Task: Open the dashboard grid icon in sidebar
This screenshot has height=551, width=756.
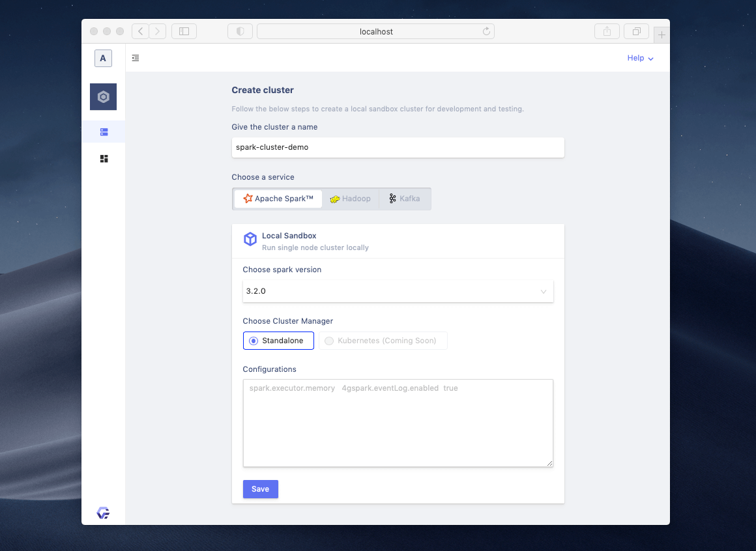Action: pos(104,158)
